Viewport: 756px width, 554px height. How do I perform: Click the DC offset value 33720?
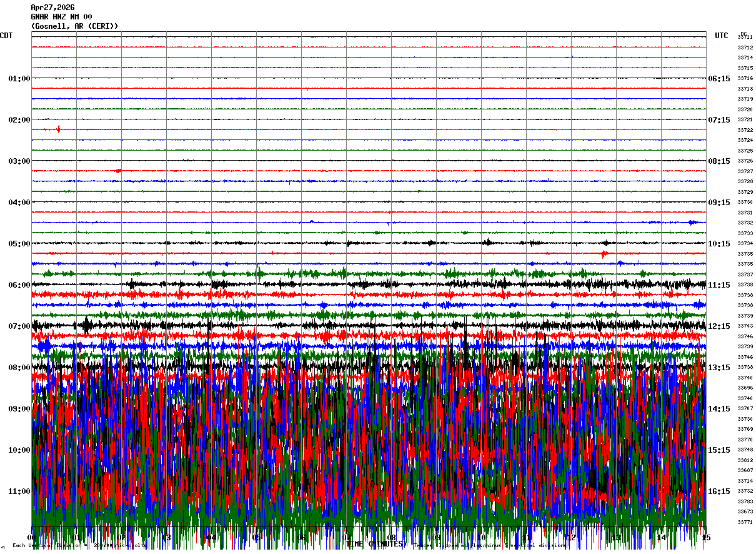click(x=745, y=110)
